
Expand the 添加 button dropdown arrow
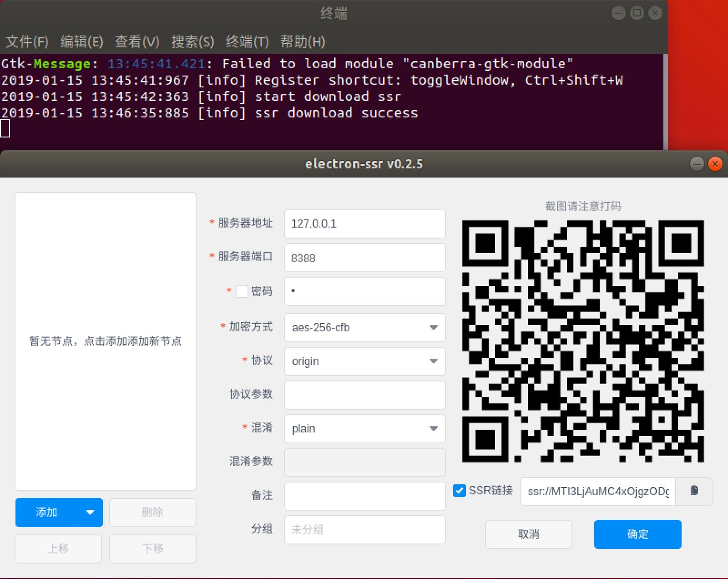tap(90, 513)
